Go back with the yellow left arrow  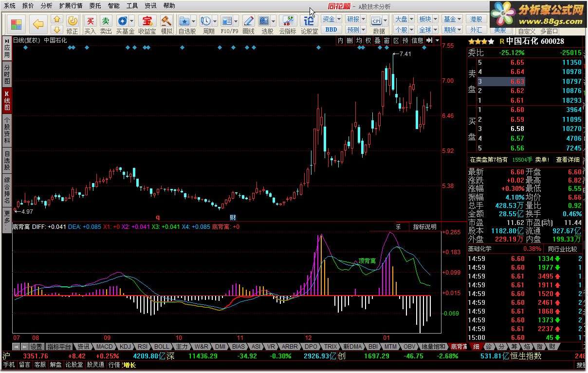click(x=38, y=24)
